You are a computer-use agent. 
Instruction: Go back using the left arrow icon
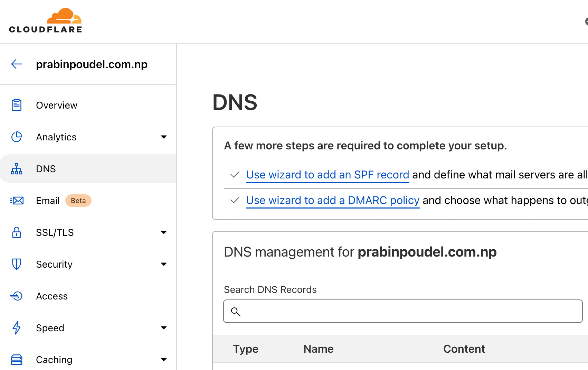click(x=17, y=64)
